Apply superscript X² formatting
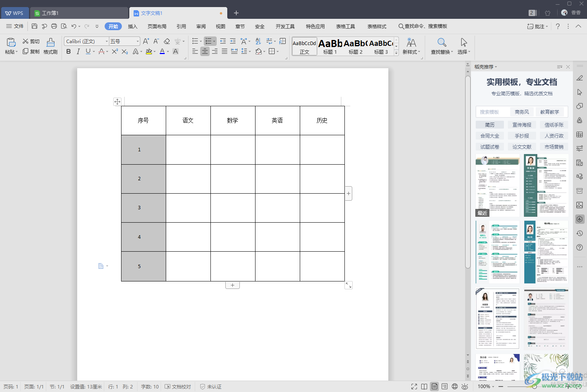587x392 pixels. [115, 51]
